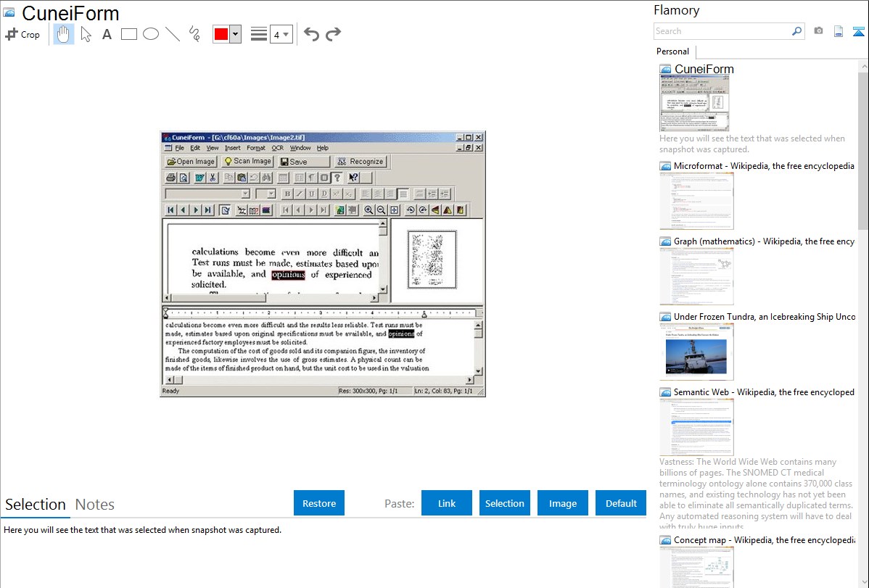Click the Restore button

coord(319,503)
